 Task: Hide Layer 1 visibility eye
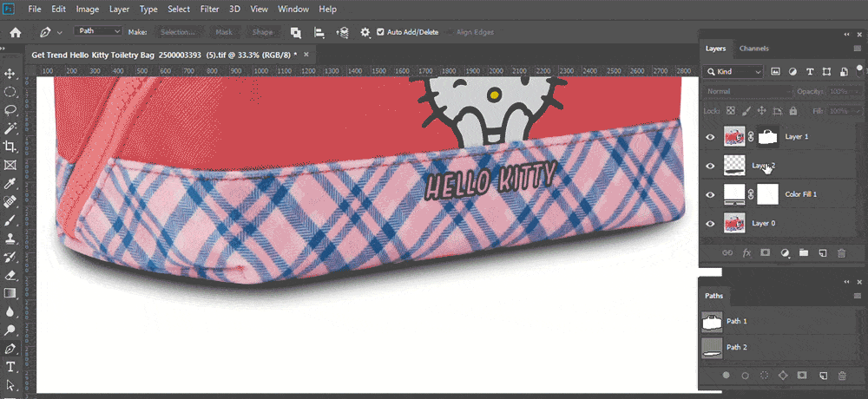tap(710, 137)
